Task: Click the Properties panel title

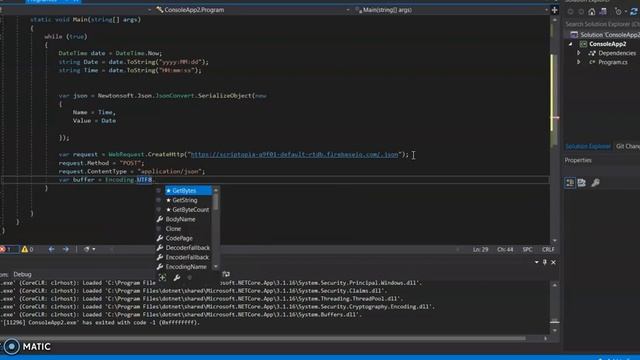Action: pos(578,160)
